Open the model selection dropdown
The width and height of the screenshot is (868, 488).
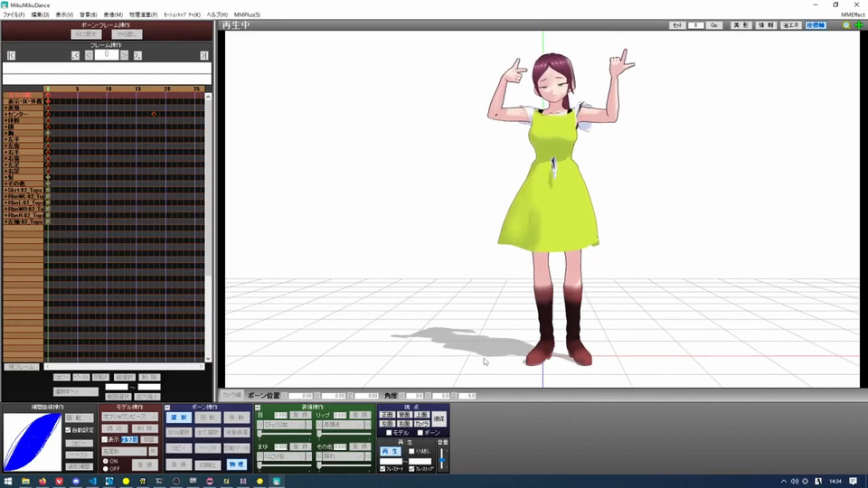pyautogui.click(x=129, y=418)
